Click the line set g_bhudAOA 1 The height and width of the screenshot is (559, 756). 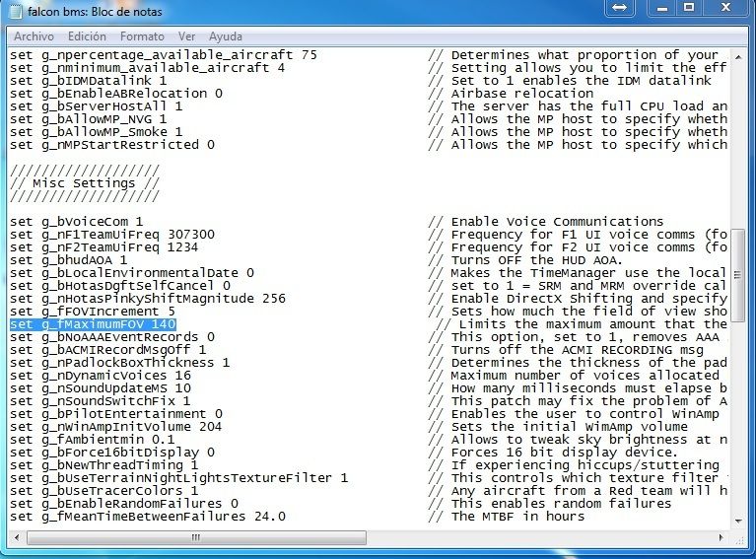[x=68, y=260]
